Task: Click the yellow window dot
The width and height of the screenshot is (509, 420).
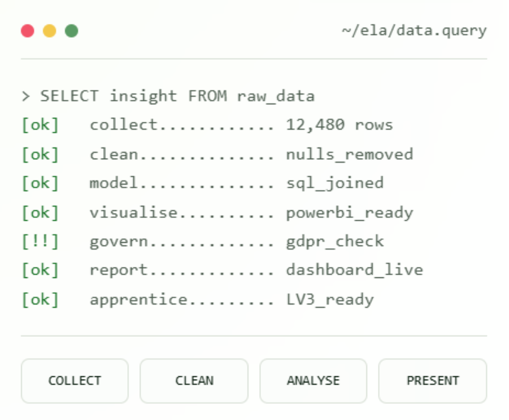Action: [50, 31]
